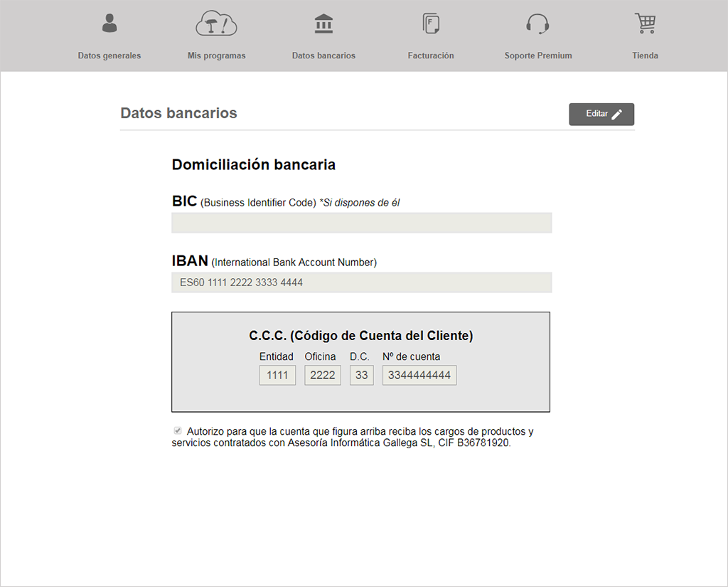This screenshot has height=587, width=728.
Task: Click the Soporte Premium headset icon
Action: pyautogui.click(x=537, y=23)
